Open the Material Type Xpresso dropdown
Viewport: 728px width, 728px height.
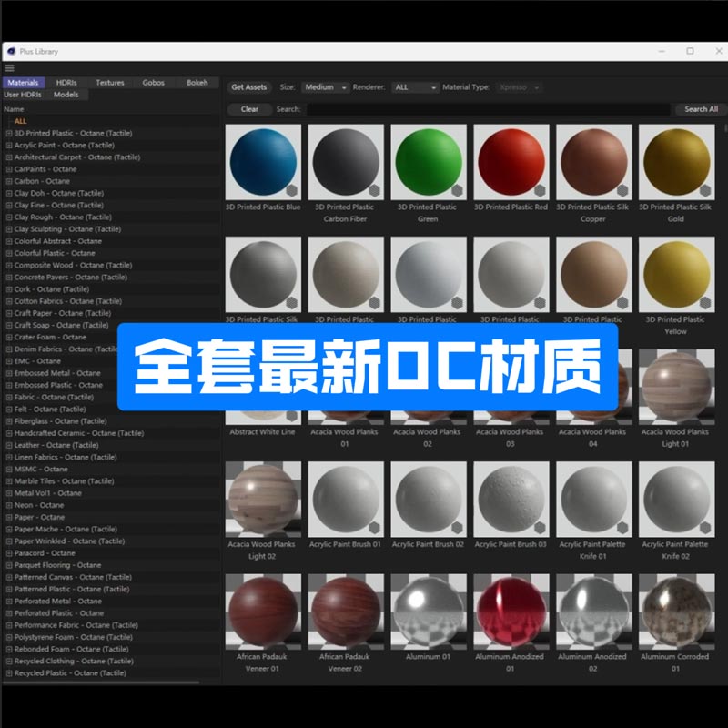(519, 87)
